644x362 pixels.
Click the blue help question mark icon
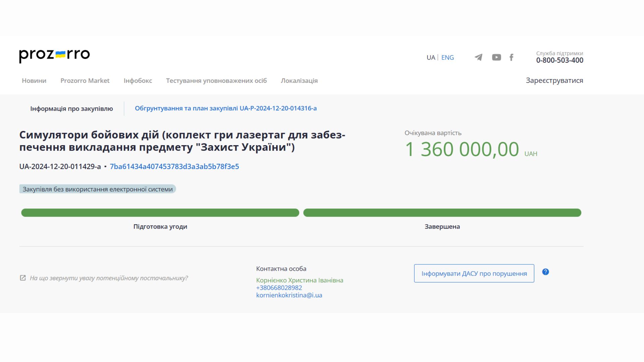point(546,272)
